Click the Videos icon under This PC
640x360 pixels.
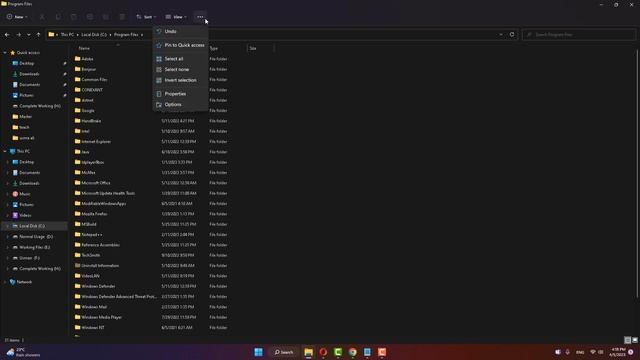(x=15, y=215)
